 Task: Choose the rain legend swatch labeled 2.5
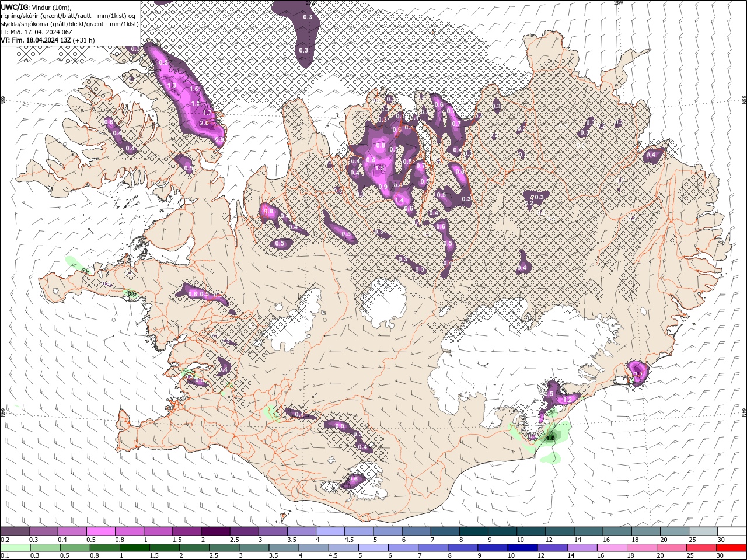[224, 547]
